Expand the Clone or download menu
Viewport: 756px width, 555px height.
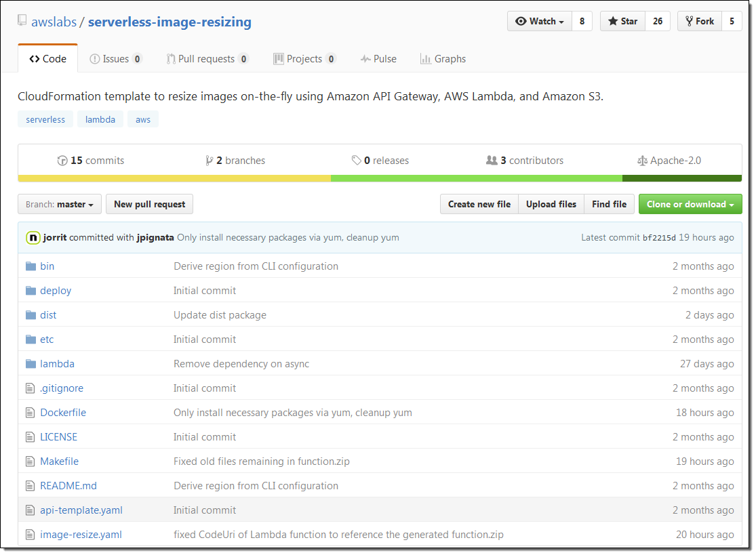[690, 204]
